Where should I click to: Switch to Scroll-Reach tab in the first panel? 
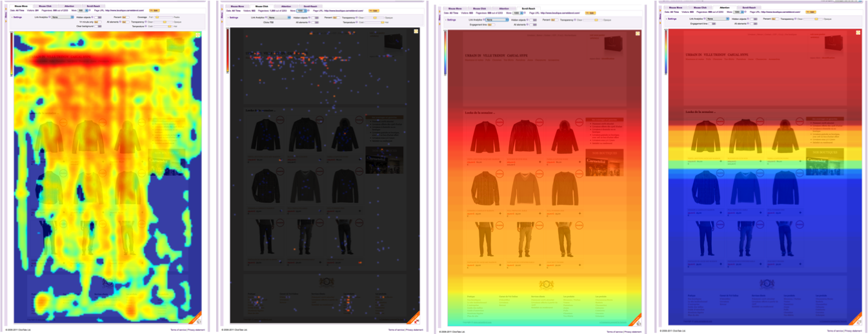tap(94, 6)
